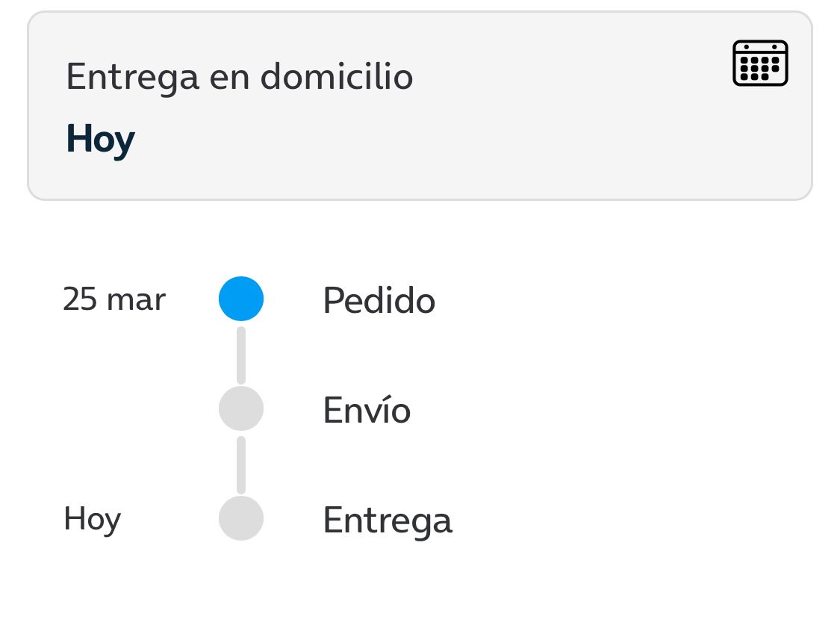Image resolution: width=840 pixels, height=628 pixels.
Task: View details of the Envío milestone
Action: tap(367, 410)
